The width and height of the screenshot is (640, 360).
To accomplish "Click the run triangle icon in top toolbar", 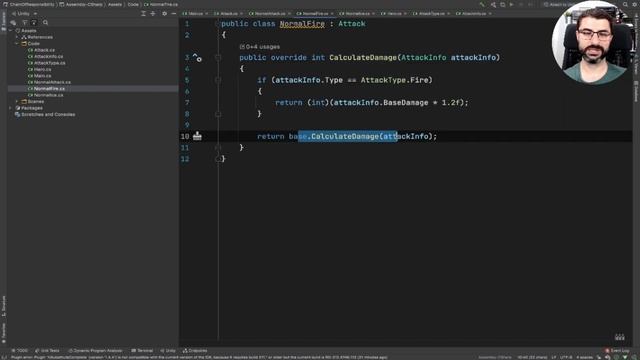I will 511,4.
